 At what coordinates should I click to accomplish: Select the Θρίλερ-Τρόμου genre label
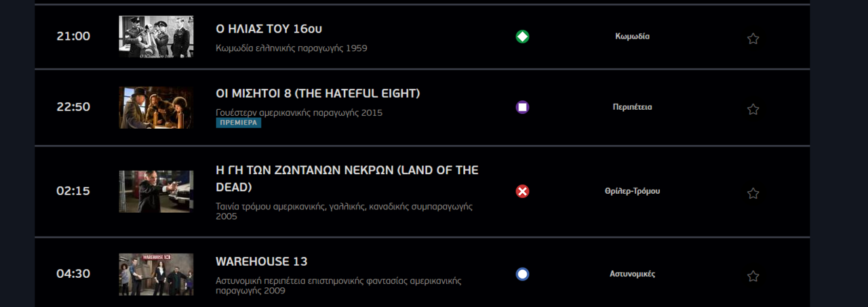[x=632, y=191]
